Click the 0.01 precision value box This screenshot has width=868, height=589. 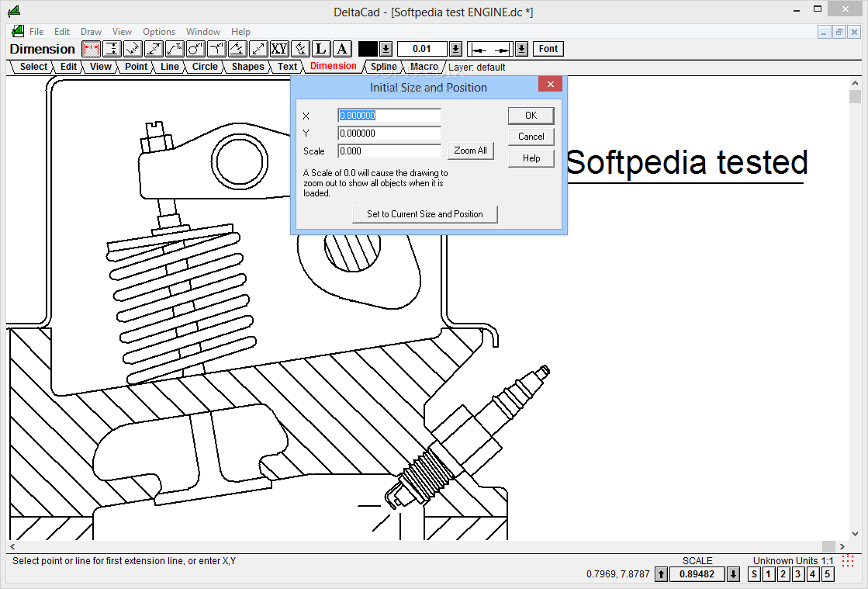(422, 49)
